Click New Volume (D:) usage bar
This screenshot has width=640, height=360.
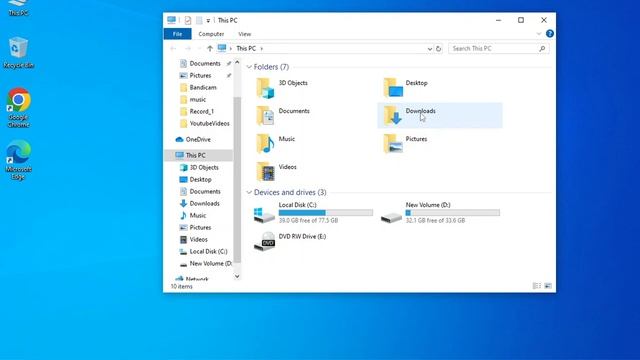(x=453, y=213)
